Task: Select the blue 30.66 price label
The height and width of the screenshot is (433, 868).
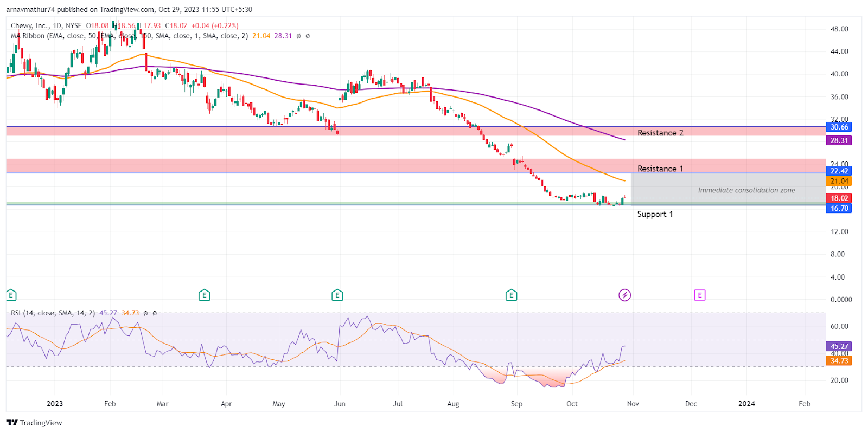Action: 839,127
